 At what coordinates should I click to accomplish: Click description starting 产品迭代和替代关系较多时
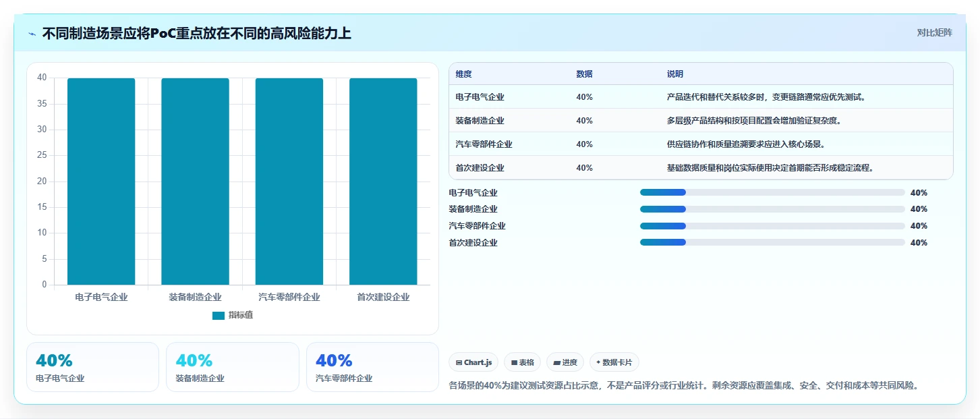pos(766,97)
